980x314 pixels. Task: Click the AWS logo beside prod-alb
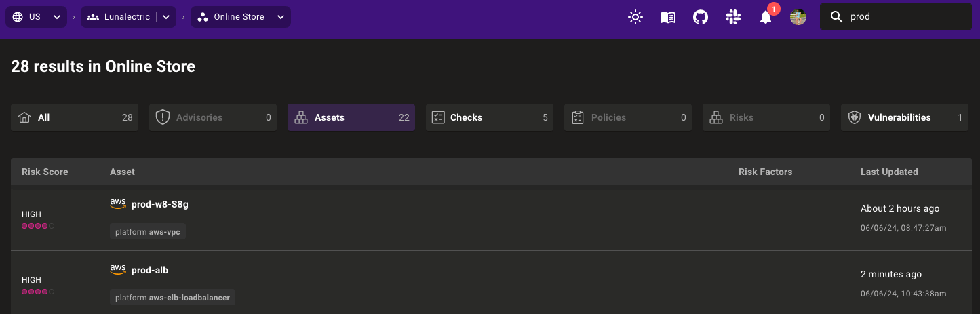[x=118, y=270]
